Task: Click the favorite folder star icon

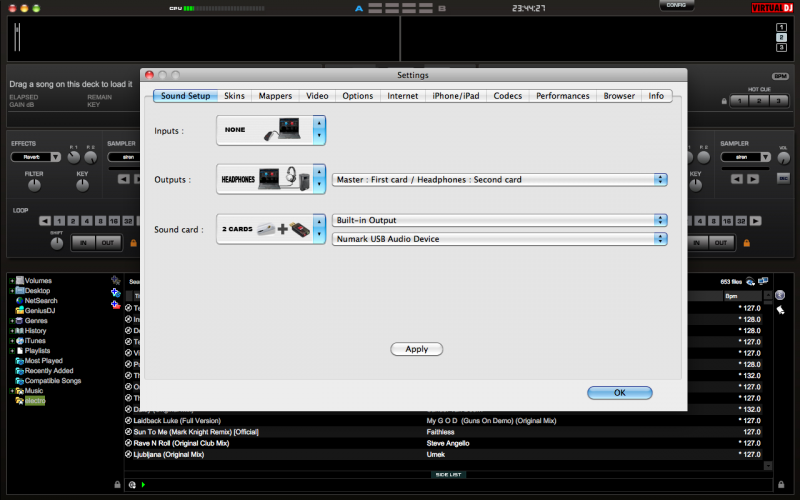Action: [116, 280]
